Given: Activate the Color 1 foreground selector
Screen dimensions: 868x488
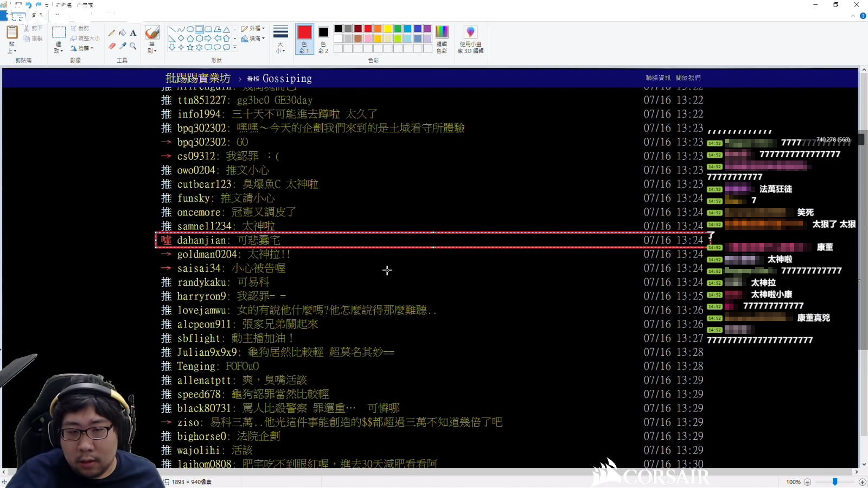Looking at the screenshot, I should pyautogui.click(x=304, y=38).
